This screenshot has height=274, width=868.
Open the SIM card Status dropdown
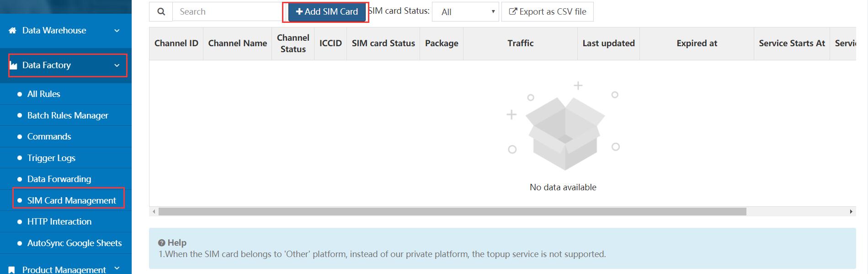[465, 12]
